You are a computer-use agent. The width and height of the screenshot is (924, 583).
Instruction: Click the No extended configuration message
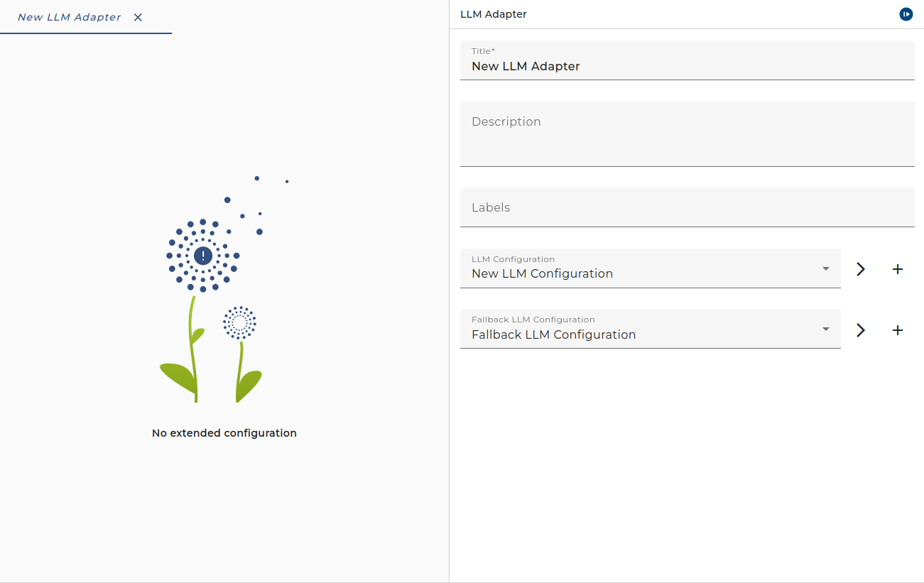click(224, 432)
